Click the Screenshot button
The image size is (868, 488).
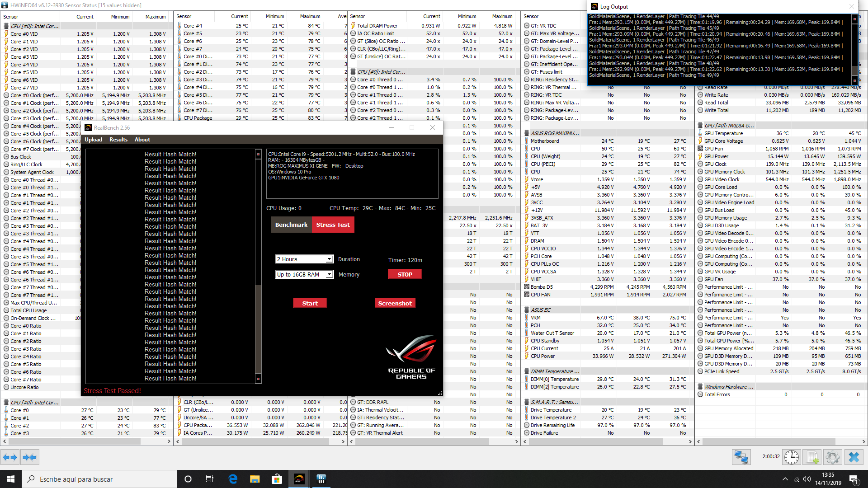pos(395,303)
